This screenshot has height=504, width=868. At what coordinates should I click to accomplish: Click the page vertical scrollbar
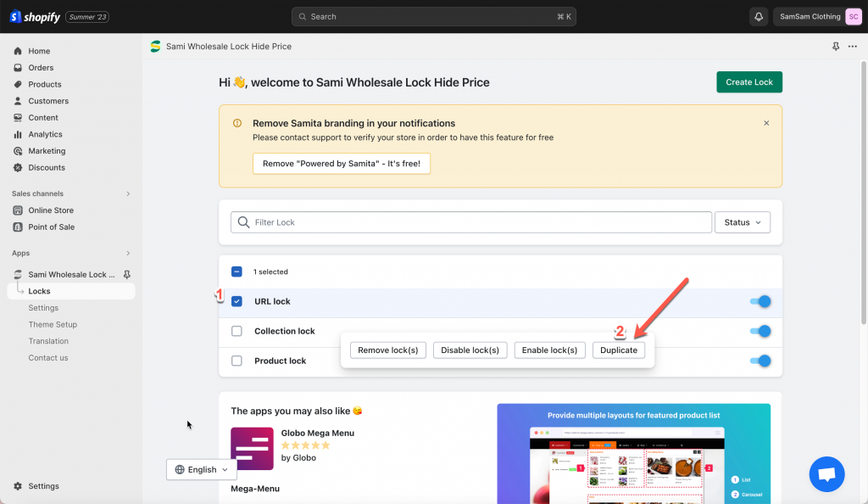(x=863, y=193)
